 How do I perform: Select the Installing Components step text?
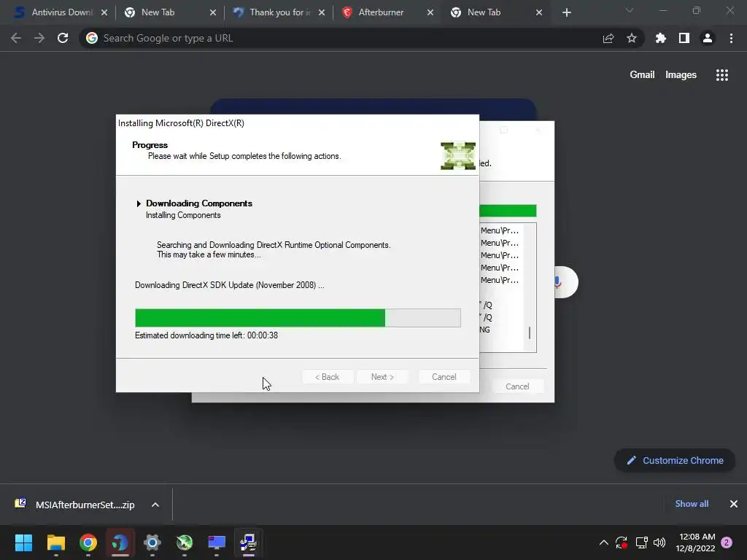click(183, 215)
